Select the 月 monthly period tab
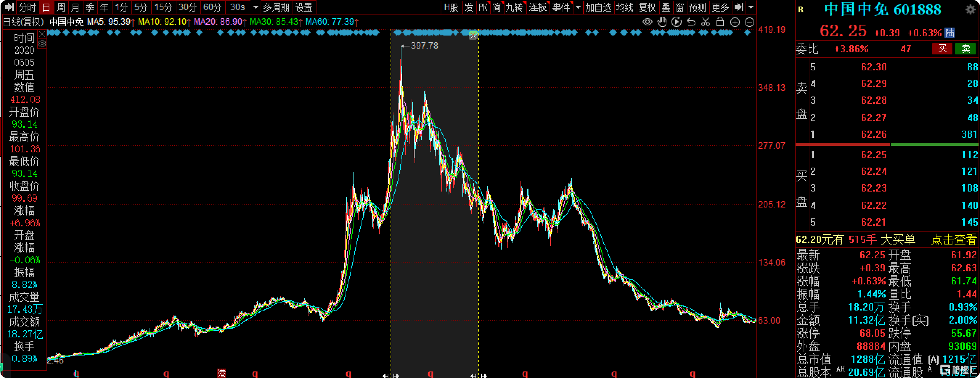980x378 pixels. 75,7
